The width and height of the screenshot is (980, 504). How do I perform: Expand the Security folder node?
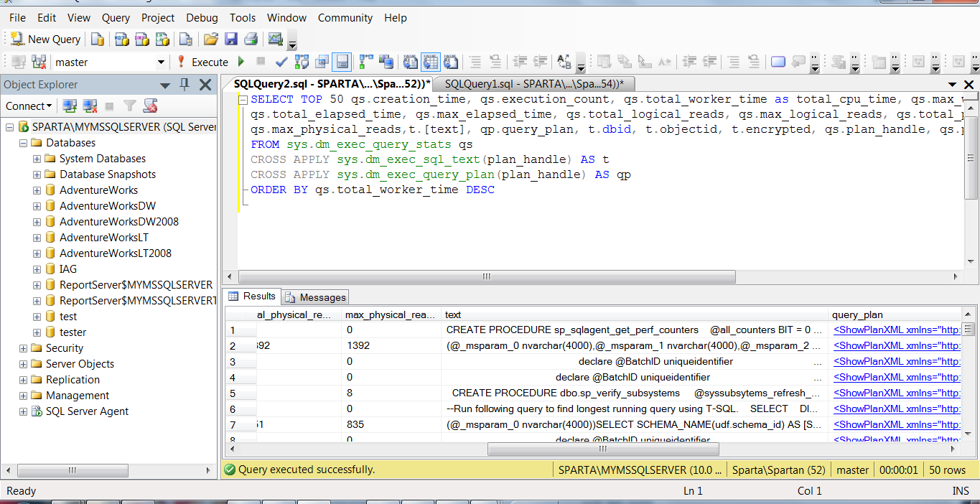[x=24, y=348]
